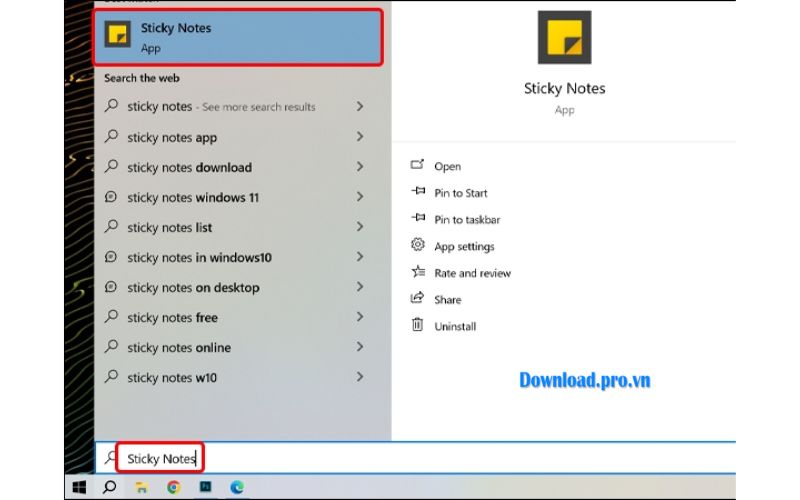The height and width of the screenshot is (500, 800).
Task: Click the Windows Start button
Action: [x=78, y=487]
